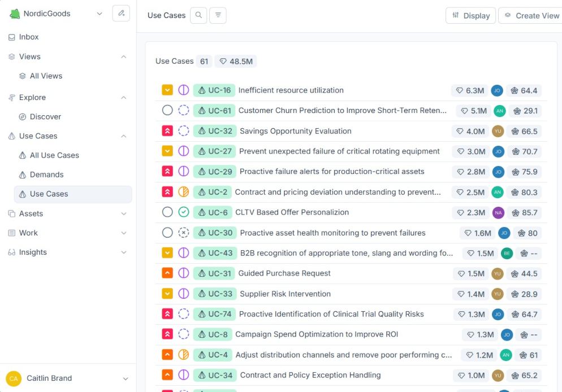Screen dimensions: 562x392
Task: Click the Display button
Action: pyautogui.click(x=470, y=15)
